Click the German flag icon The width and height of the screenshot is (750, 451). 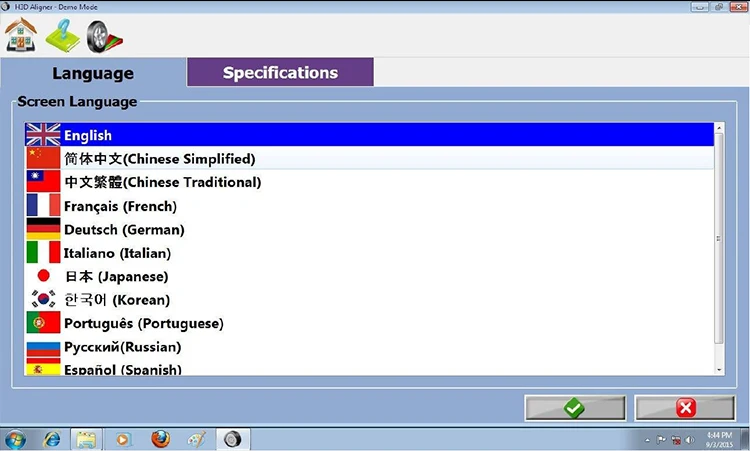(x=43, y=229)
